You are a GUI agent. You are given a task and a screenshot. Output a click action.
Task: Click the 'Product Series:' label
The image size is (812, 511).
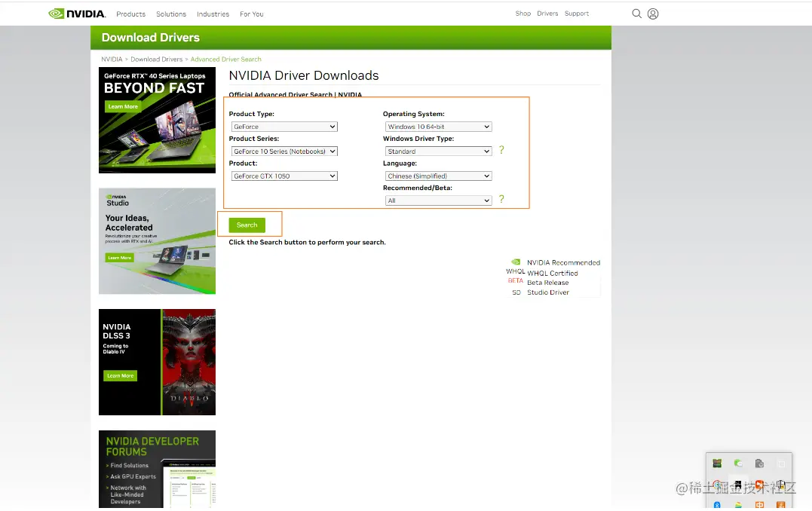pyautogui.click(x=254, y=139)
